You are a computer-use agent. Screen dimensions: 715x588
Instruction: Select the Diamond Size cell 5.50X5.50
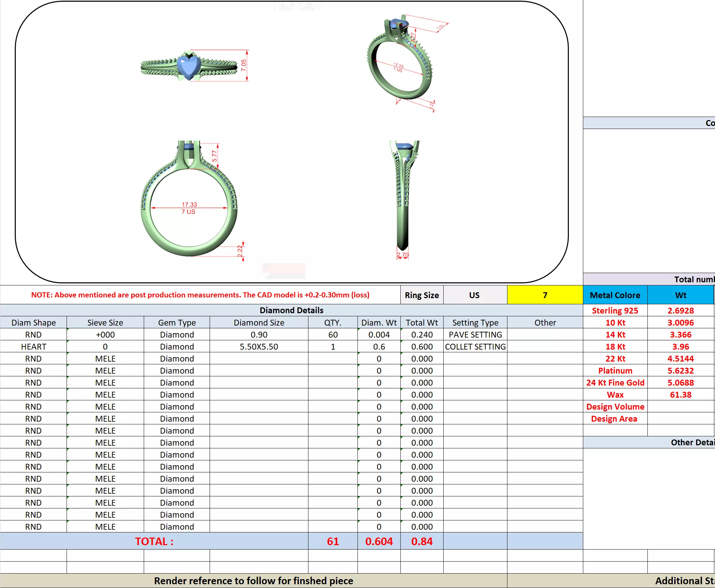[259, 346]
